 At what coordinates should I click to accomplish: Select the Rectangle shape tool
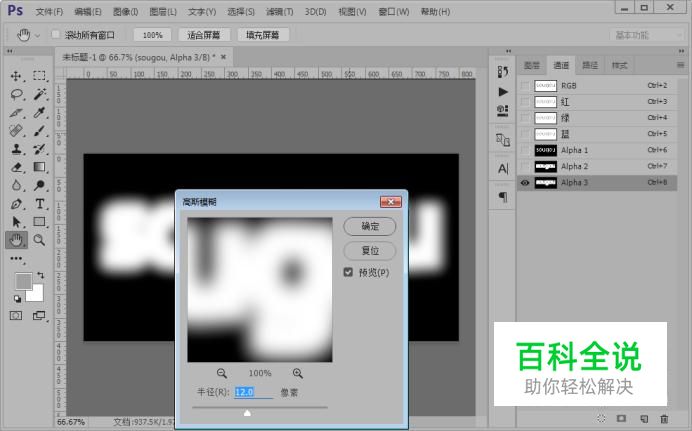click(39, 222)
